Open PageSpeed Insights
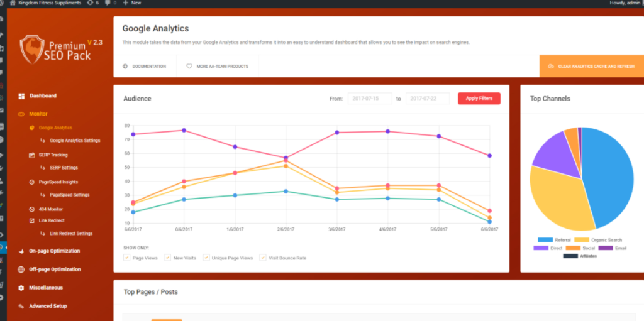The image size is (644, 321). click(x=58, y=182)
